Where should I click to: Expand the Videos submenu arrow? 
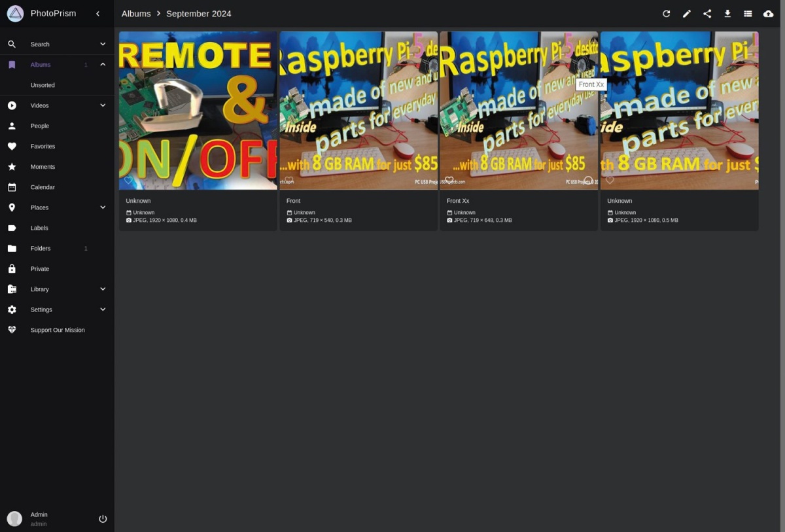click(x=103, y=105)
